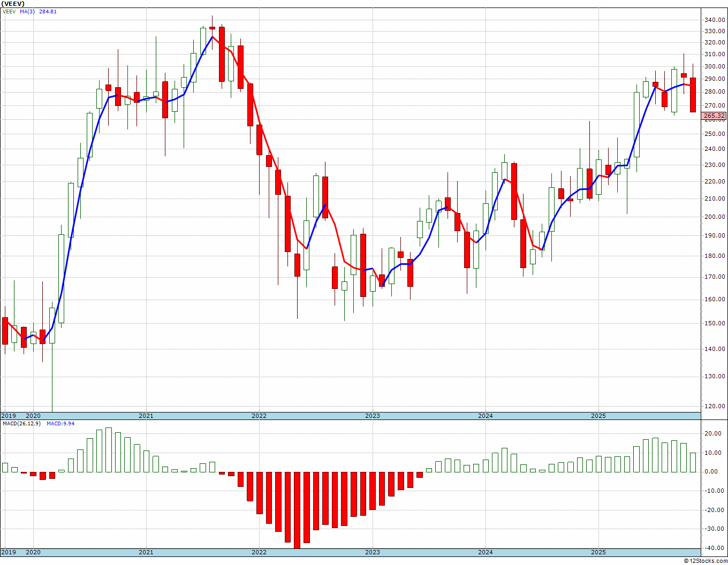
Task: Select 2023 on the MACD panel time axis
Action: pos(373,552)
